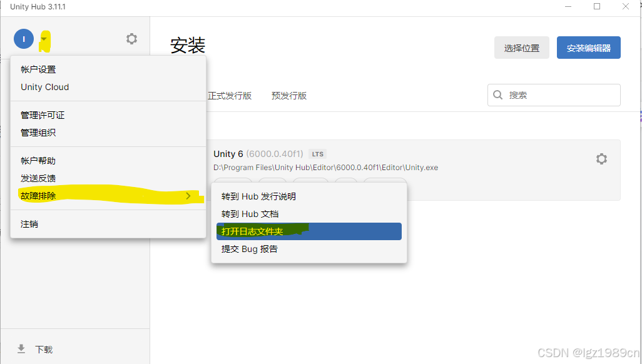Select 转到 Hub 文档 submenu item
Screen dimensions: 642x364
tap(309, 214)
